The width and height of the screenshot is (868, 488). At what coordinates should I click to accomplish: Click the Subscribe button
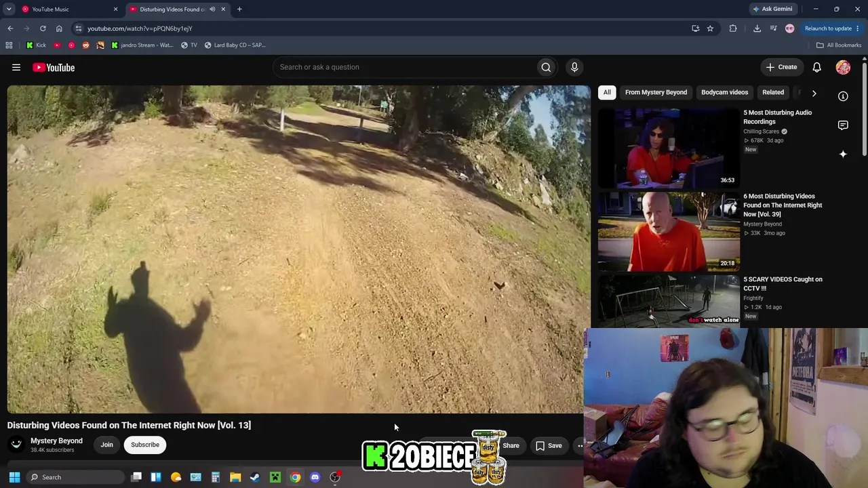145,445
